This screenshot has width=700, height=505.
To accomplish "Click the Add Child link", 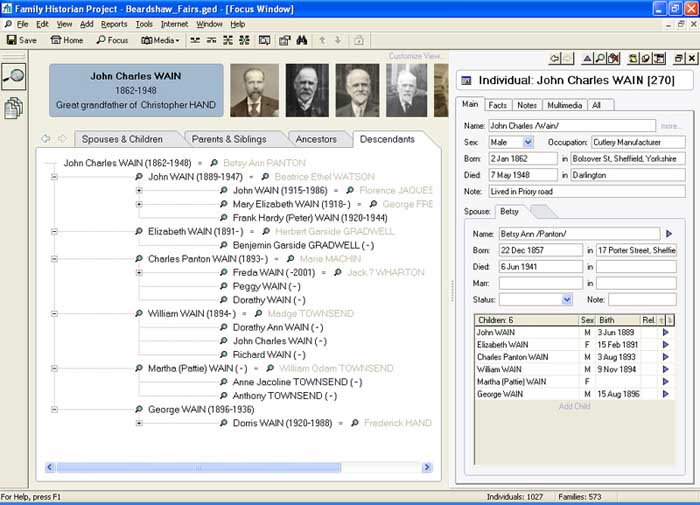I will [574, 406].
